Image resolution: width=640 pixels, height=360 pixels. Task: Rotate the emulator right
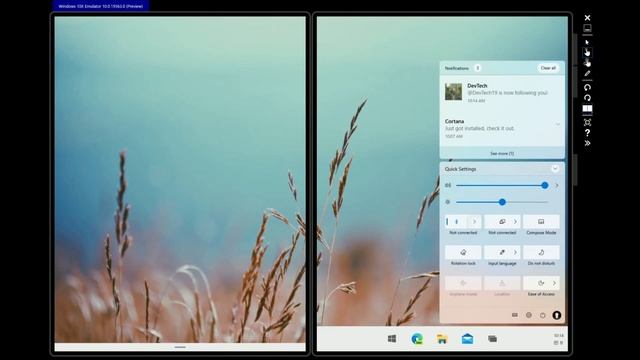587,98
